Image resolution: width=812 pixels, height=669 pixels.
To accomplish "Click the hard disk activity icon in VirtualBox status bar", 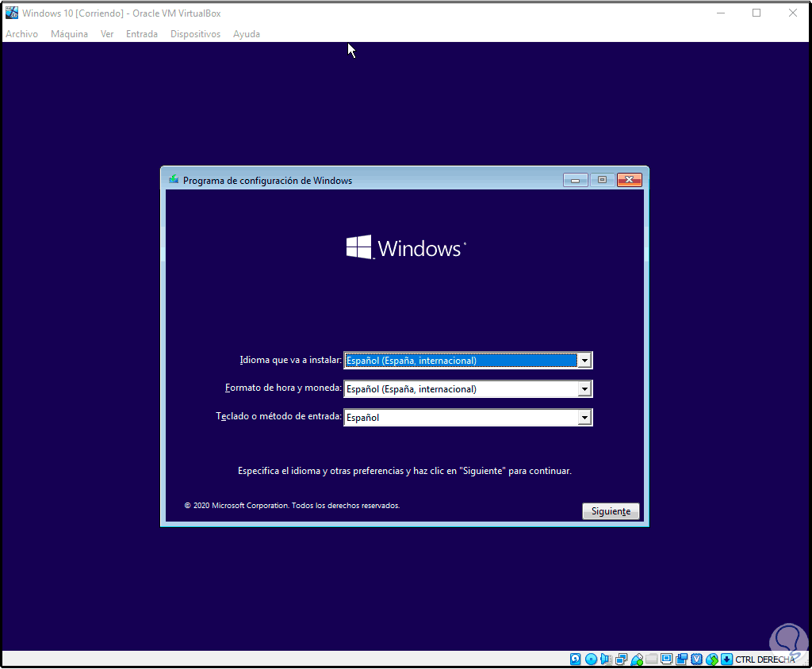I will pos(576,659).
